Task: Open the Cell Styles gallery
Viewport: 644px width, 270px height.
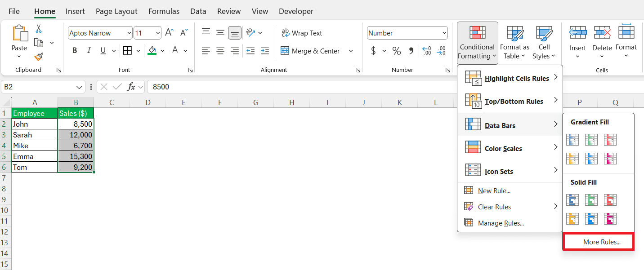Action: (x=544, y=43)
